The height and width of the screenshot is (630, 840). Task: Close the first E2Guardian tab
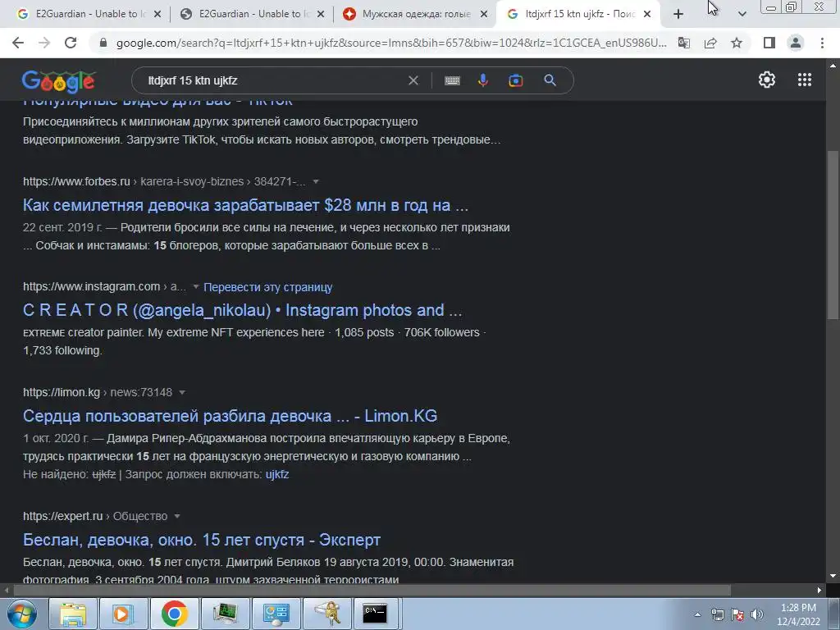[157, 14]
